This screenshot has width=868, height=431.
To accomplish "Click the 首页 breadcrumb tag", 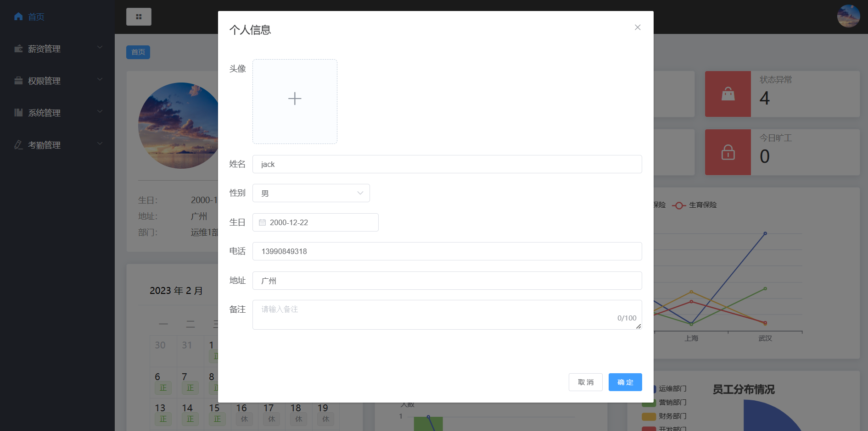I will [x=138, y=52].
